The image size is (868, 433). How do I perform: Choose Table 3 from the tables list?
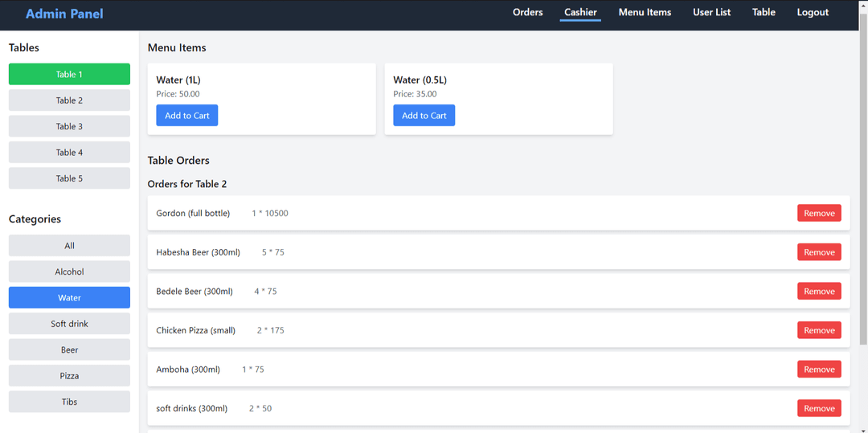click(69, 126)
